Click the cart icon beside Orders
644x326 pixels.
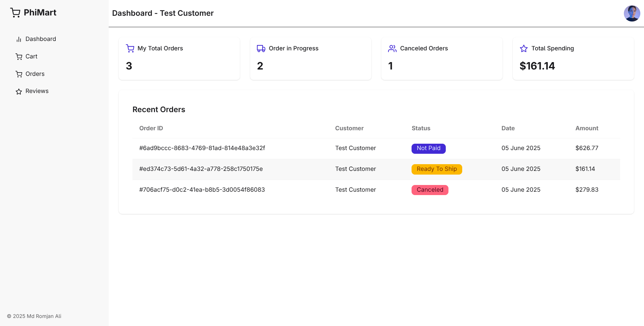(x=19, y=74)
